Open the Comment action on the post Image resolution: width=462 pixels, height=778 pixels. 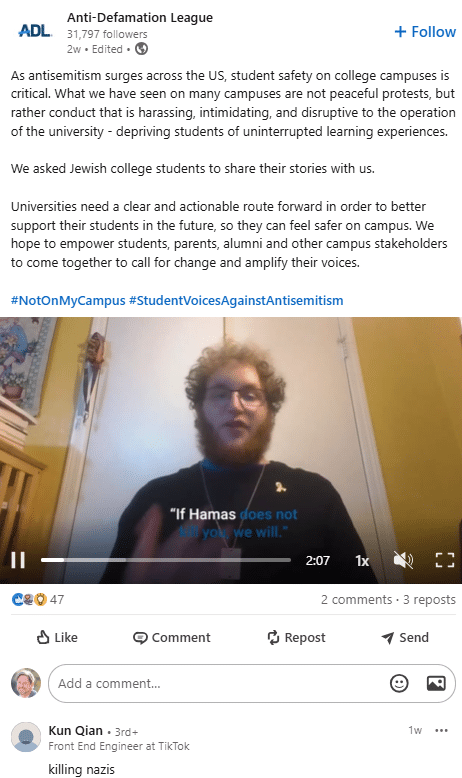172,638
